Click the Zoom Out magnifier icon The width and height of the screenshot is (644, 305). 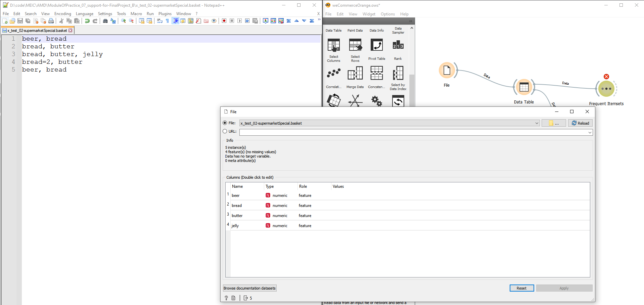coord(131,21)
